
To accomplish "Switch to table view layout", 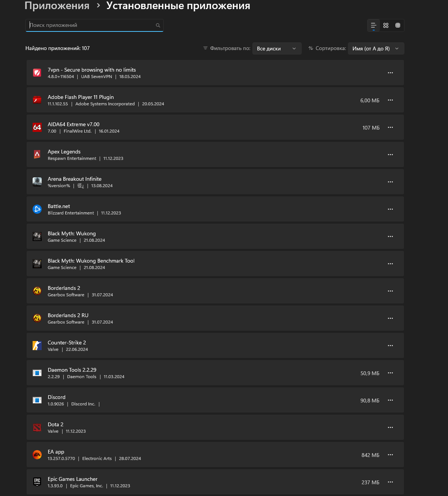I will coord(398,25).
